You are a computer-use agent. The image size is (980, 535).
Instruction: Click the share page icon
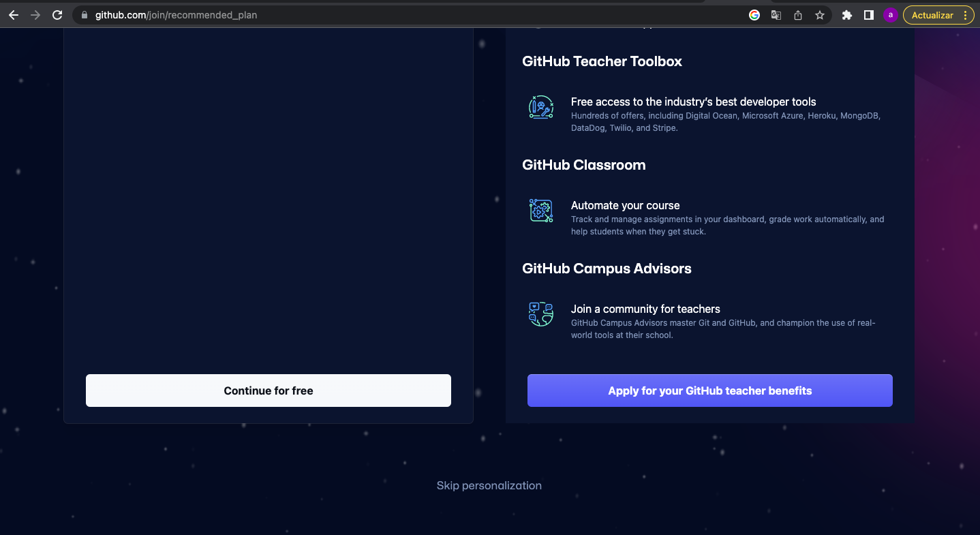pos(798,15)
